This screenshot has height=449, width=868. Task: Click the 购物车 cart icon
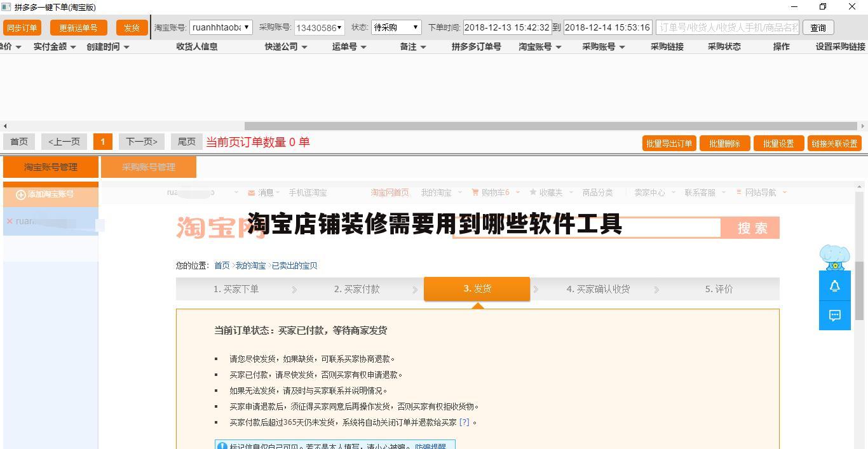coord(475,192)
